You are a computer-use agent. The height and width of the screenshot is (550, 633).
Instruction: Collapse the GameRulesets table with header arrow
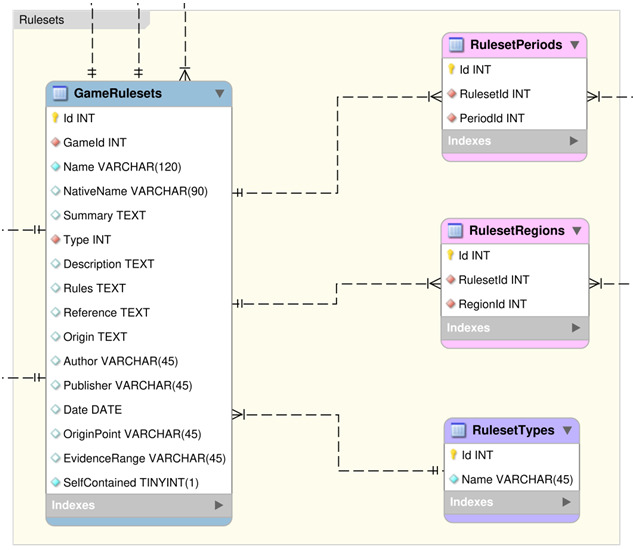tap(219, 94)
